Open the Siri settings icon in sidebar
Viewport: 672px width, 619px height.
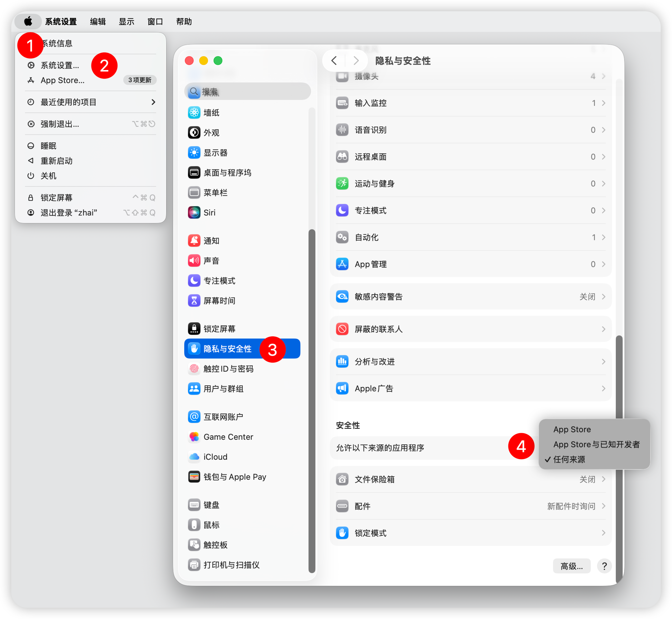tap(194, 212)
